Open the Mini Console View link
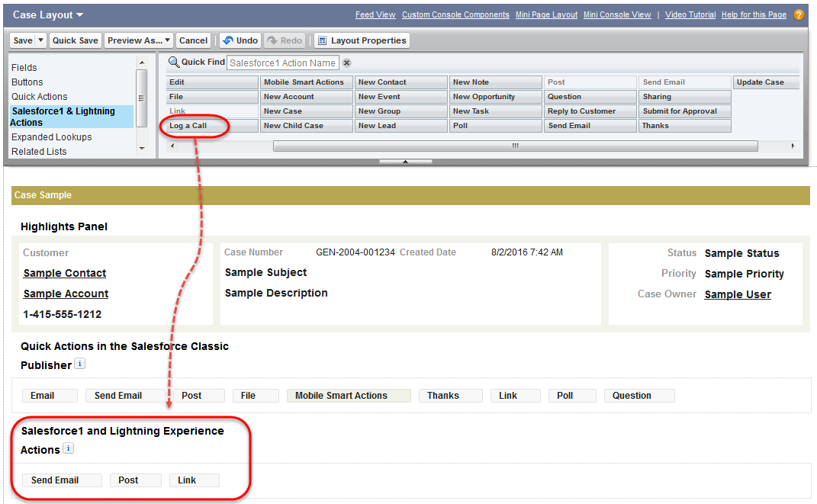This screenshot has width=817, height=504. [617, 15]
